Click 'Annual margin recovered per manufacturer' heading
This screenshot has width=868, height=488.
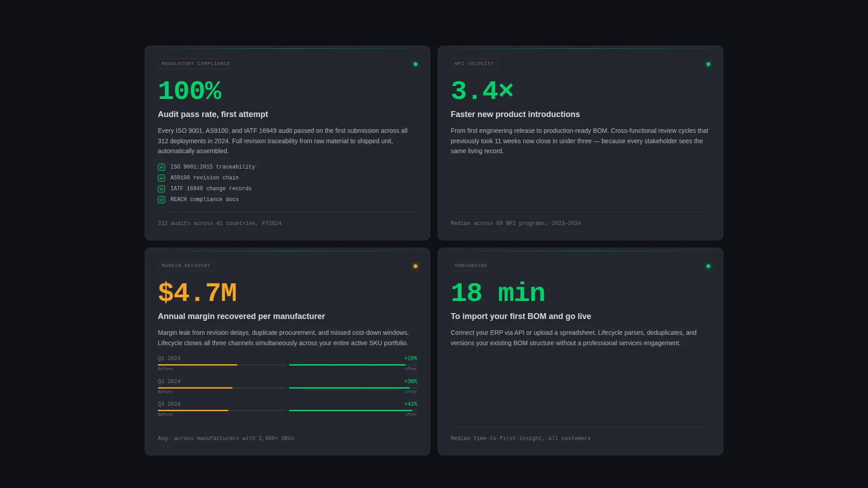tap(241, 316)
